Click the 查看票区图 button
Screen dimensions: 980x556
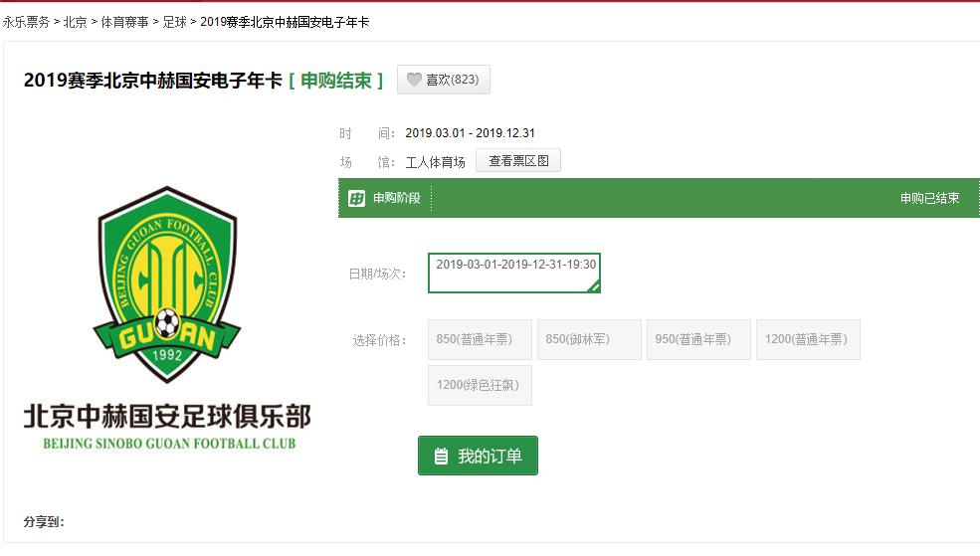point(518,160)
